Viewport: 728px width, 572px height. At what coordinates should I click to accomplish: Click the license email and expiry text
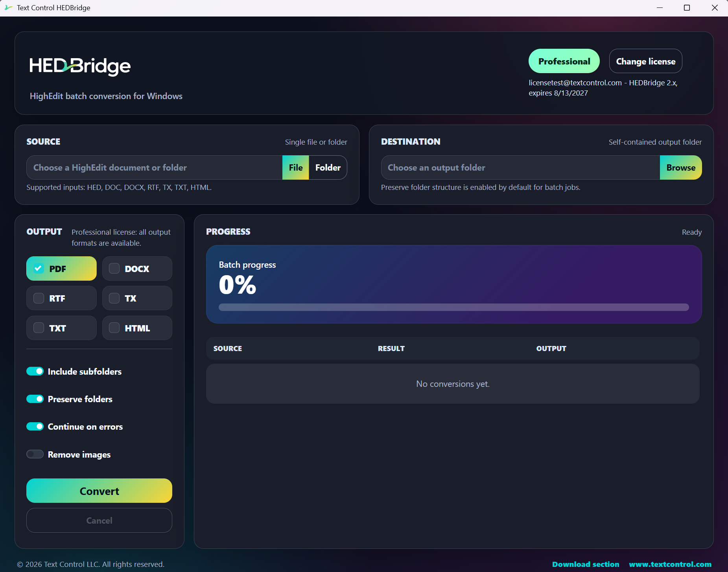603,88
